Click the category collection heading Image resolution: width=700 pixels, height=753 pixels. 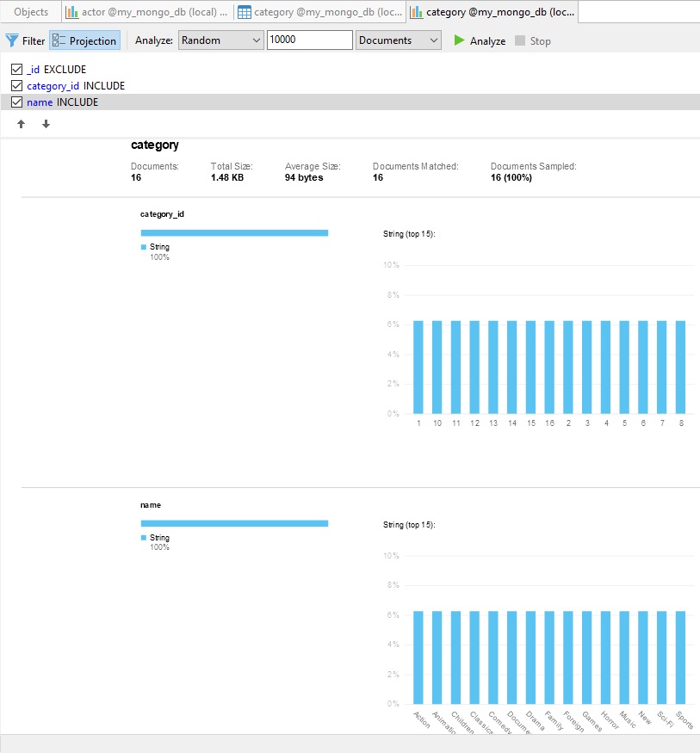coord(155,145)
